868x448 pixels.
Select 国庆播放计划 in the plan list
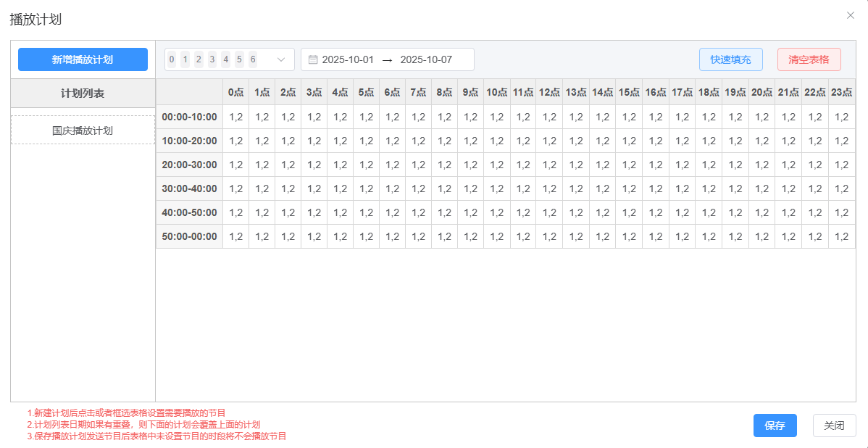click(x=83, y=130)
